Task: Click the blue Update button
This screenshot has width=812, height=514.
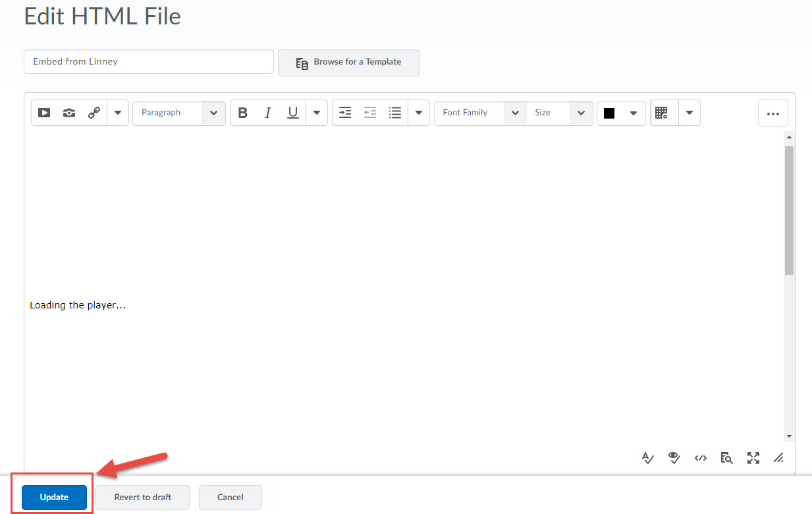Action: tap(54, 498)
